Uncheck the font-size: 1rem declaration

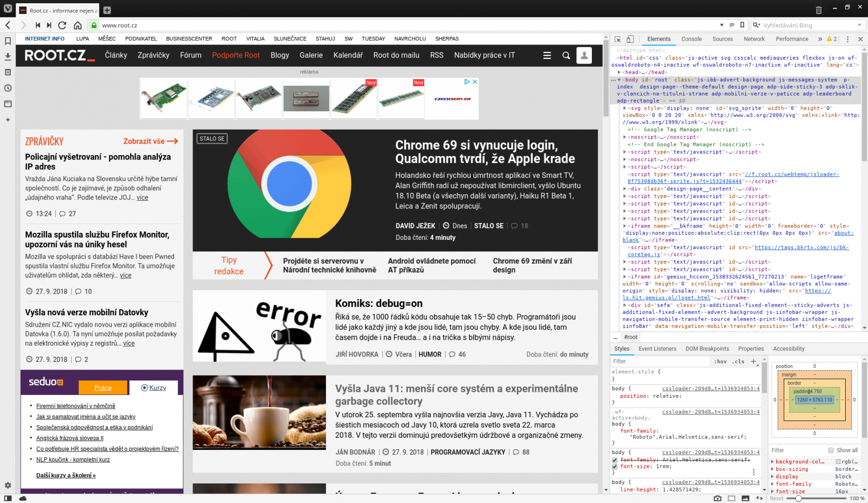coord(615,467)
